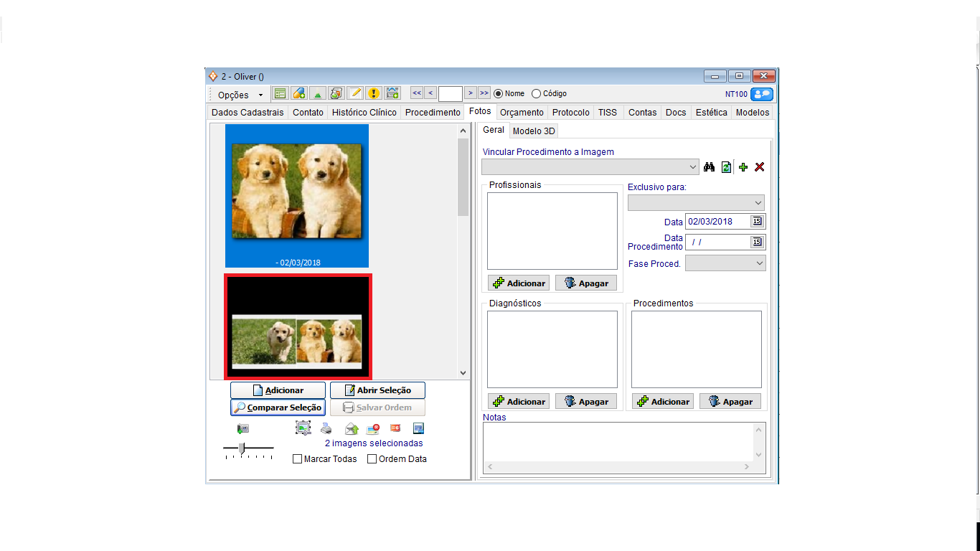Click the camera capture icon
Image resolution: width=980 pixels, height=551 pixels.
(x=243, y=428)
